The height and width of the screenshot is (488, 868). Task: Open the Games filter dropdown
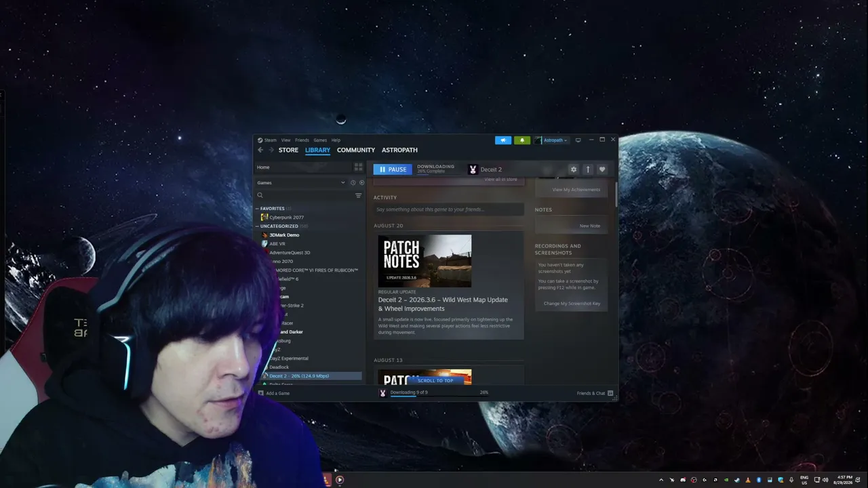301,182
